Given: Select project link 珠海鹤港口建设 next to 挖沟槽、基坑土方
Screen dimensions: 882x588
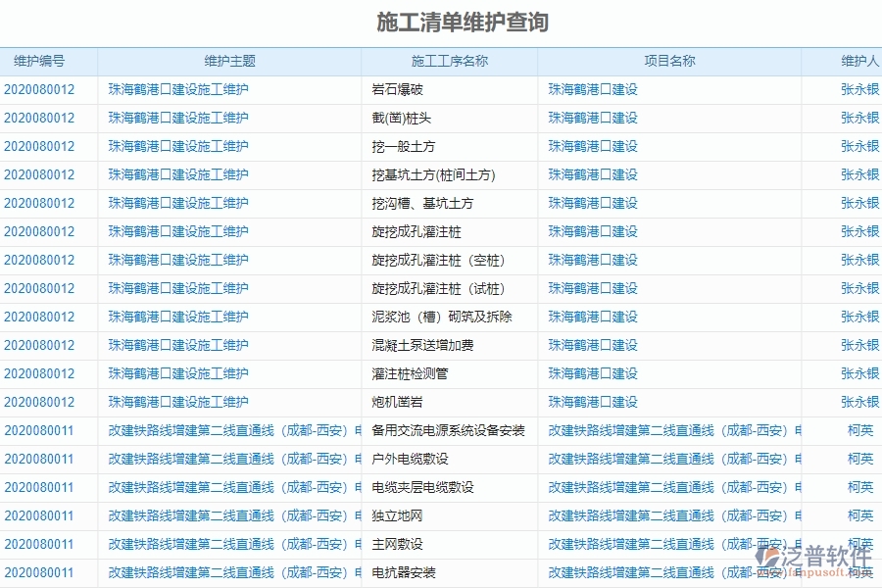Looking at the screenshot, I should point(592,204).
